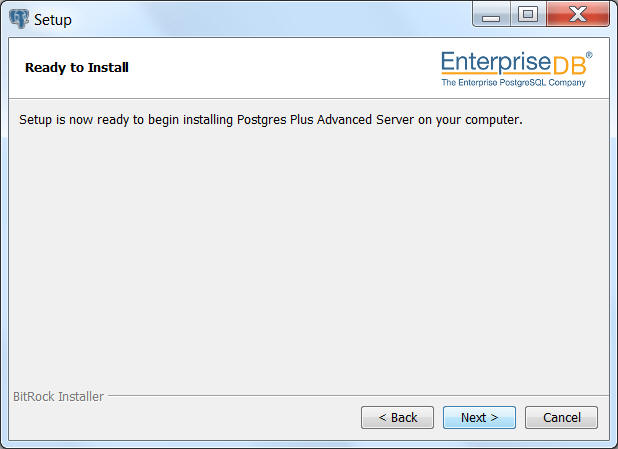
Task: Close the Setup window with X
Action: 578,14
